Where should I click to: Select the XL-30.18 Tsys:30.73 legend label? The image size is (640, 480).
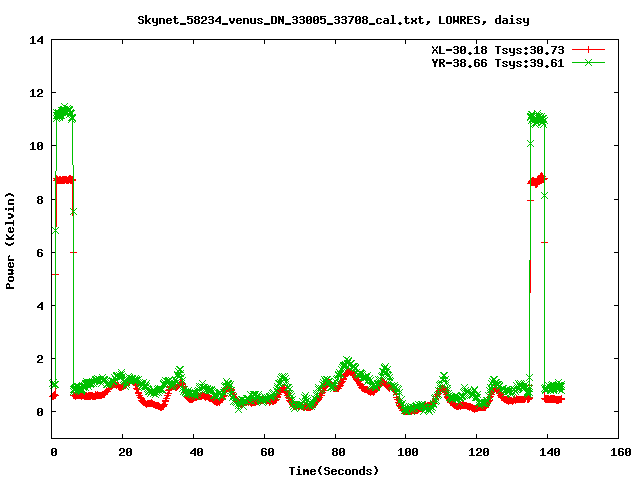pos(498,50)
